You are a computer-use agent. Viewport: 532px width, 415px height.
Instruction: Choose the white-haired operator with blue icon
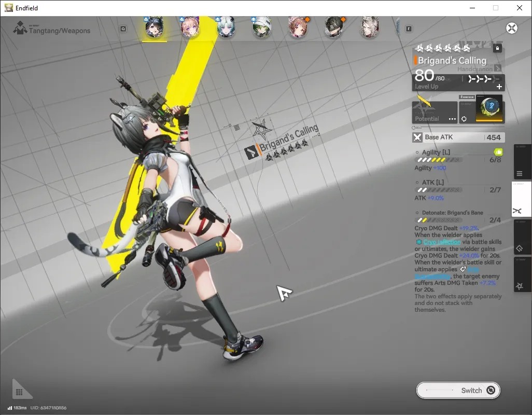[x=226, y=27]
